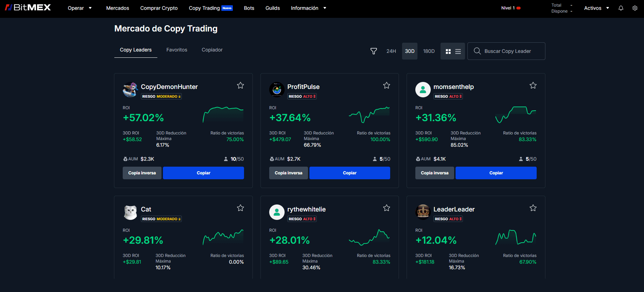This screenshot has width=644, height=292.
Task: Click the +57.02% ROI value
Action: (x=143, y=118)
